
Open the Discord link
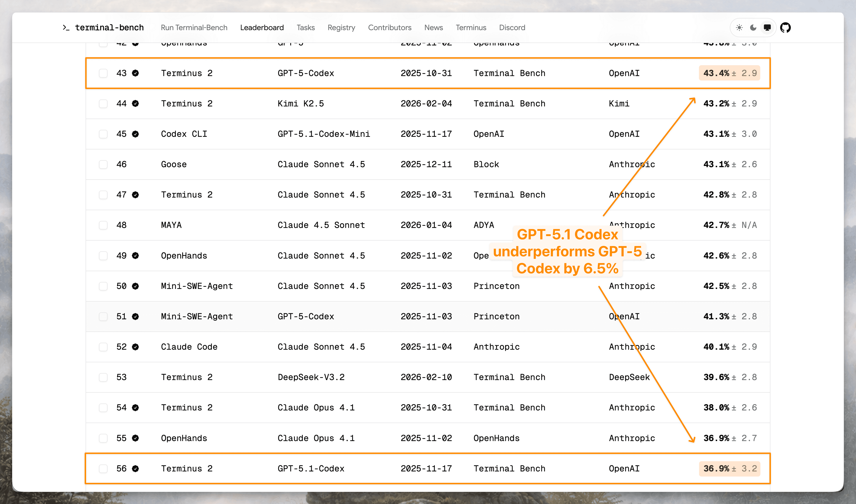click(512, 27)
